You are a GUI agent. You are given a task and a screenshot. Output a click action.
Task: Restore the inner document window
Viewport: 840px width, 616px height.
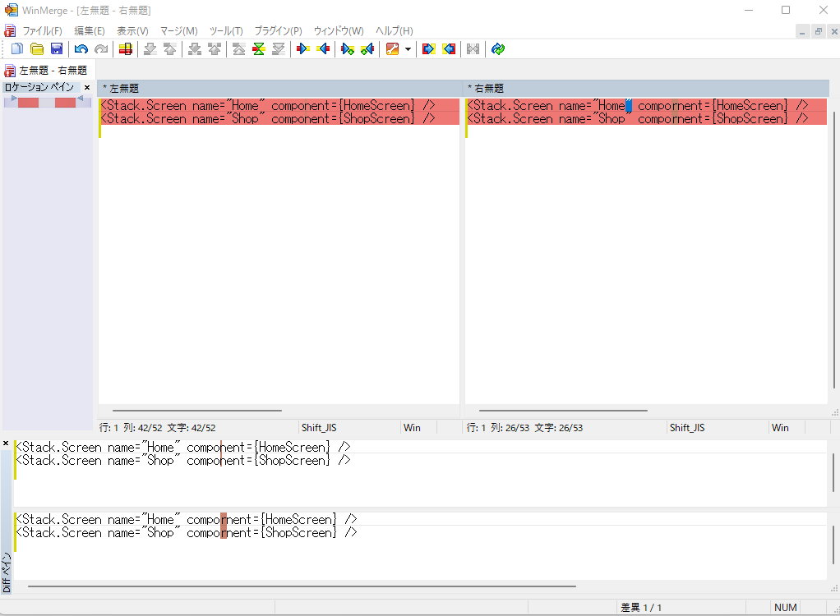point(818,31)
